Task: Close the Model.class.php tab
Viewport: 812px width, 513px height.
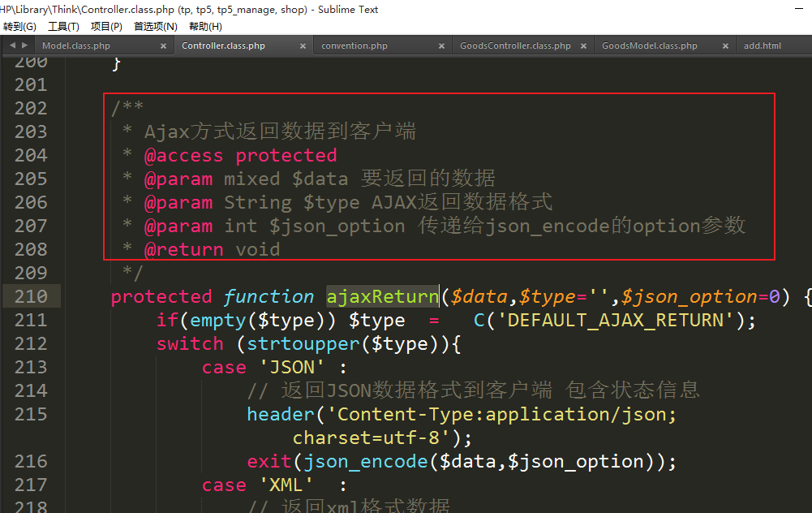Action: [x=163, y=46]
